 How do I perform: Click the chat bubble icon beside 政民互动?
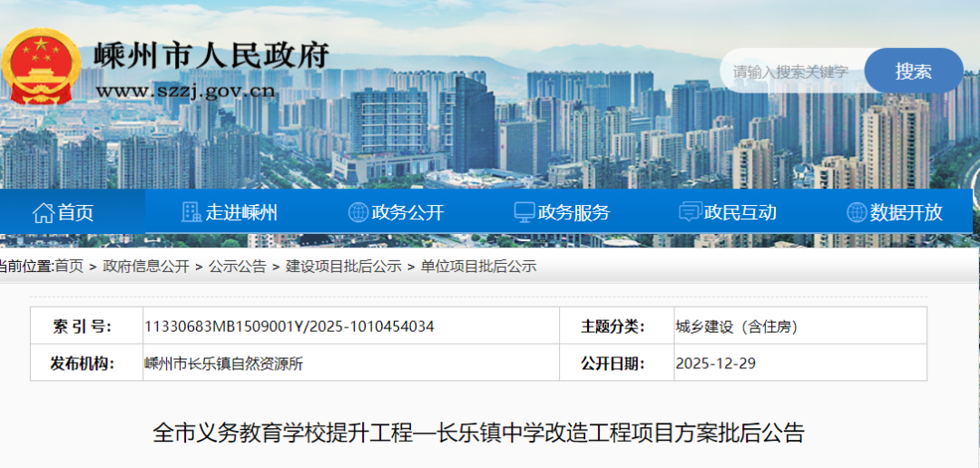pyautogui.click(x=690, y=212)
